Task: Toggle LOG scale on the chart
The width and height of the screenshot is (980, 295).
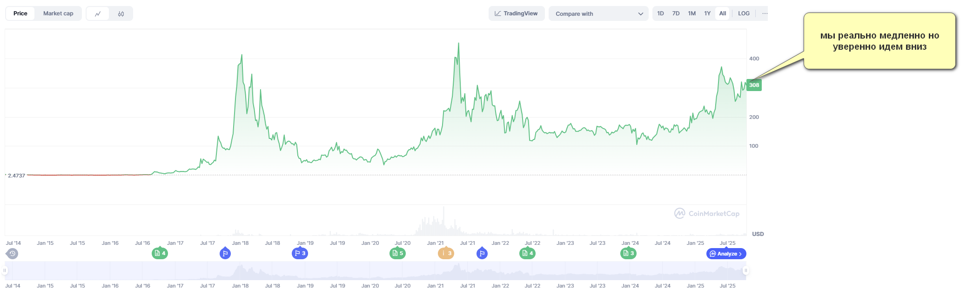Action: pyautogui.click(x=744, y=13)
